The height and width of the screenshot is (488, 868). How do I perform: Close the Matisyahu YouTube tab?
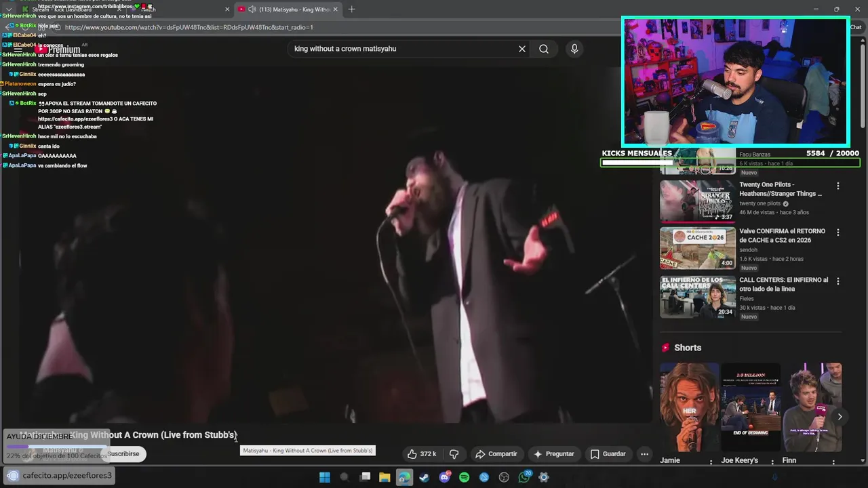[335, 9]
